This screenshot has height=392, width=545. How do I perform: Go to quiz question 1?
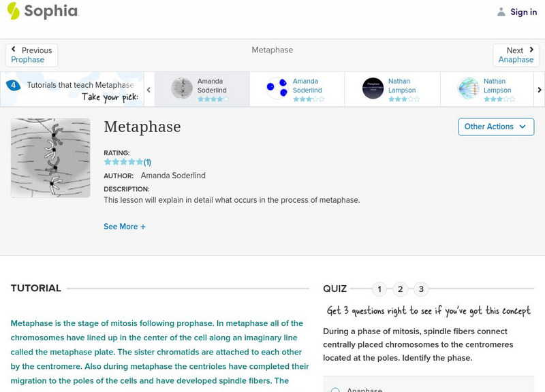pos(379,289)
